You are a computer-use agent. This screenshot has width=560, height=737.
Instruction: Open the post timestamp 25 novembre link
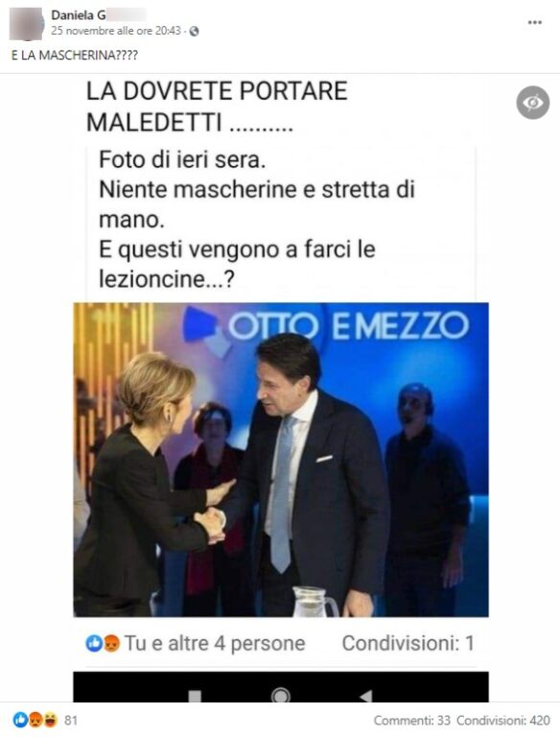pos(116,31)
